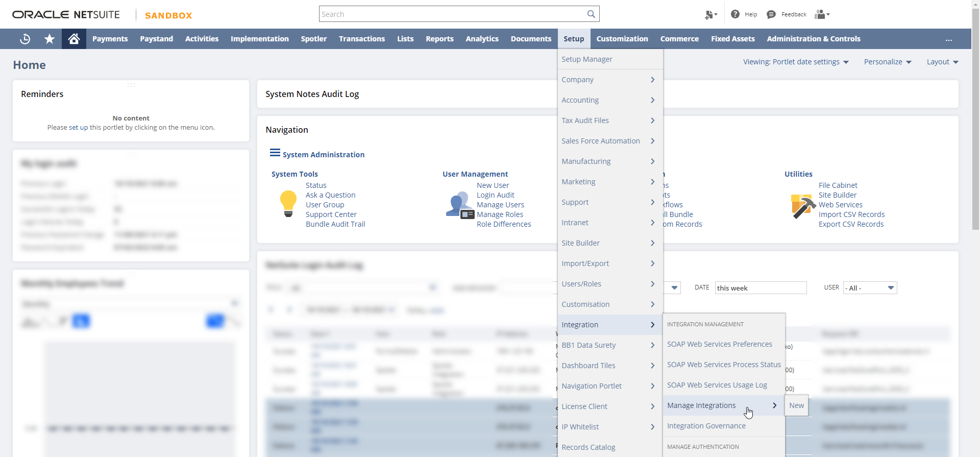
Task: Click the Web Services link
Action: (840, 205)
